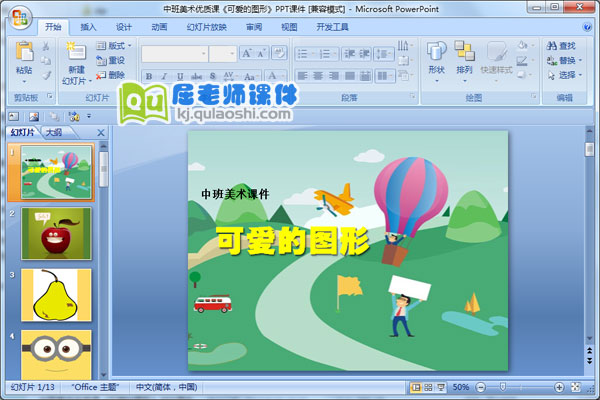Click zoom out minus button
Screen dimensions: 600x400
point(481,388)
